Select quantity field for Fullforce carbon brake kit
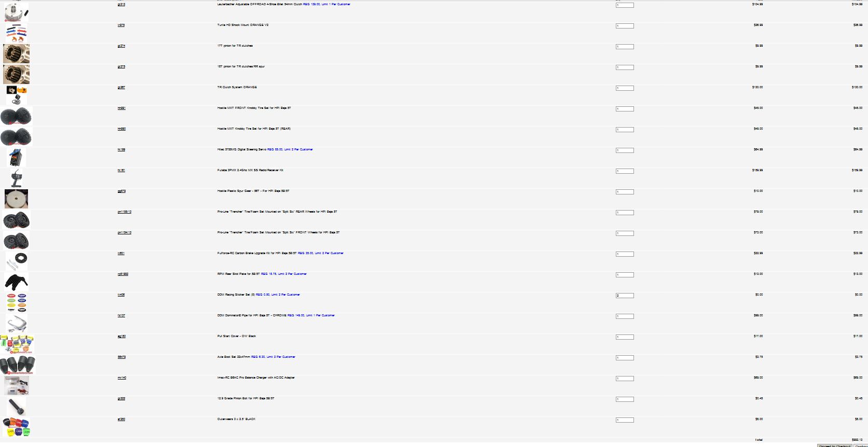This screenshot has width=868, height=447. click(625, 254)
